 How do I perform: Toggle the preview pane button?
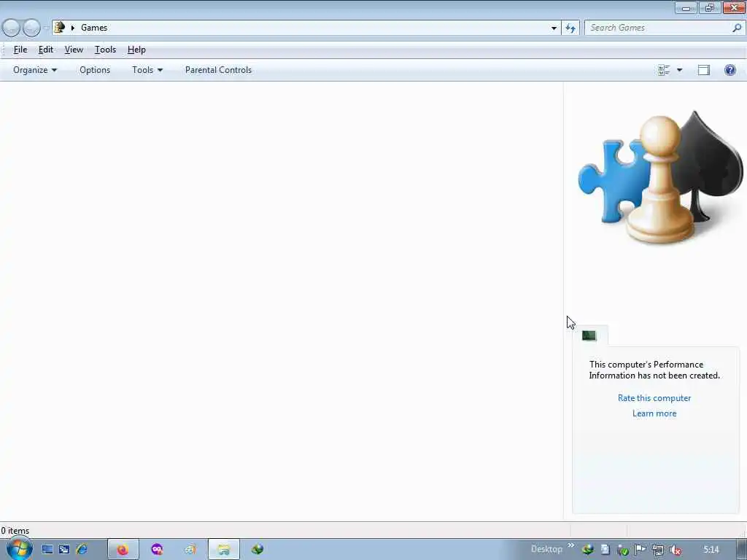[x=704, y=70]
